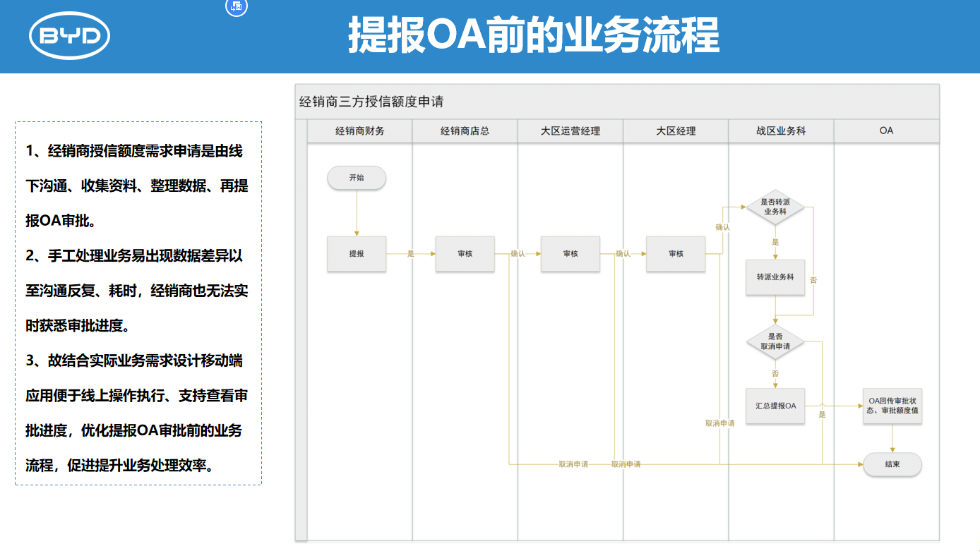Click the BYD logo
980x558 pixels.
(70, 36)
